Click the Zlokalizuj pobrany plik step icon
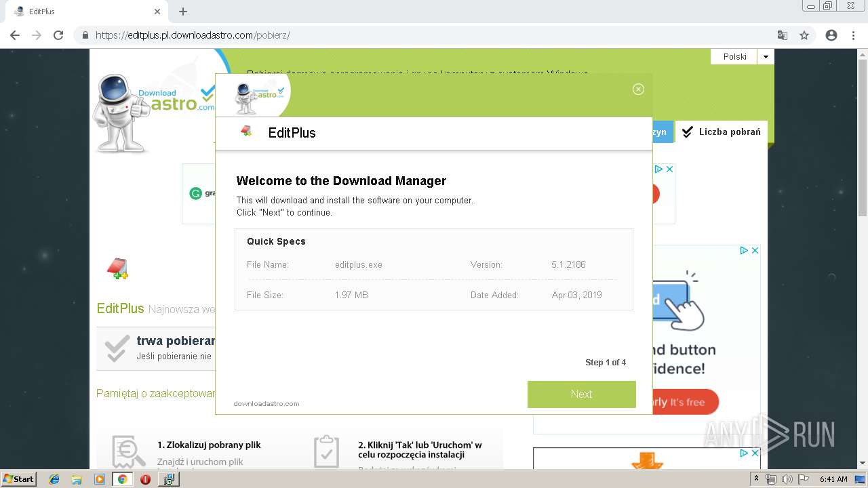868x488 pixels. point(128,451)
